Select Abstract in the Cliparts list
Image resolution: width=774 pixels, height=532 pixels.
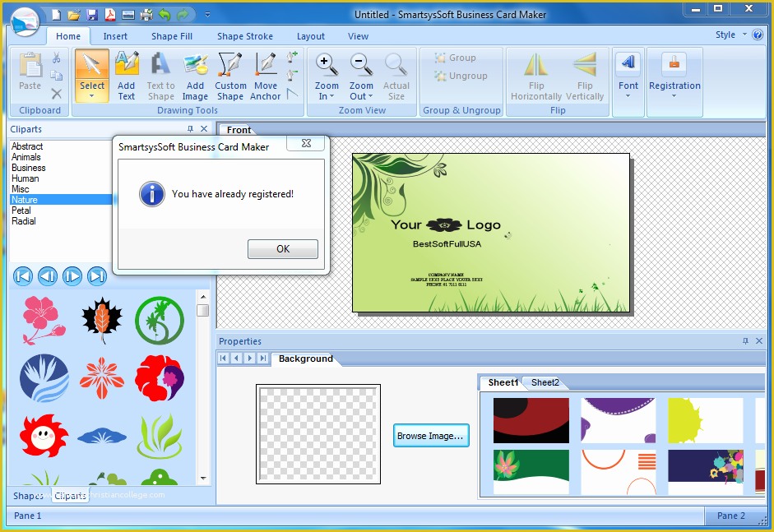(27, 146)
